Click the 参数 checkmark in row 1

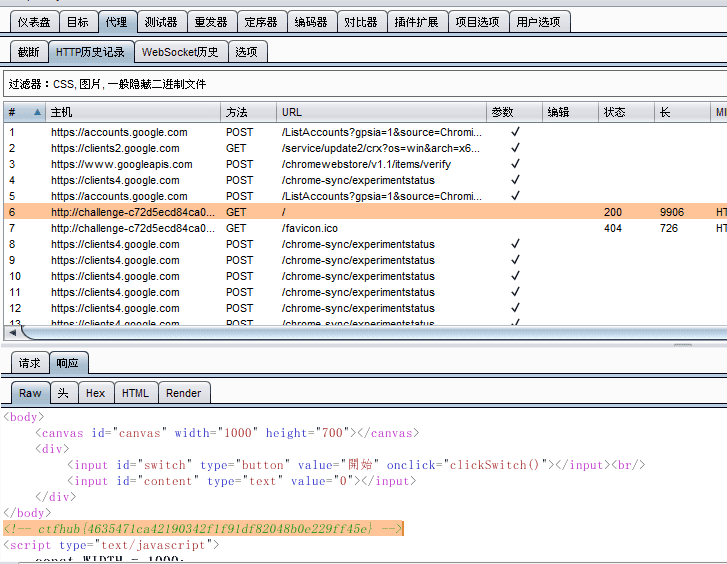pyautogui.click(x=515, y=132)
